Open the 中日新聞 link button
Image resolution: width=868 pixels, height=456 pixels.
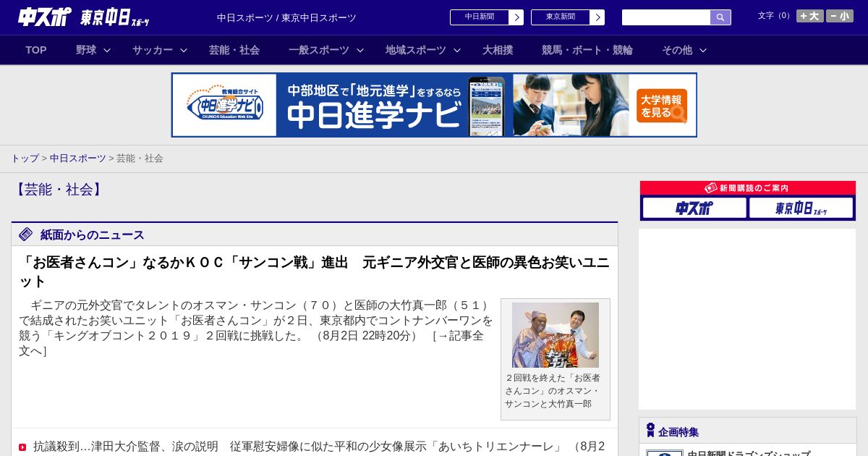point(480,17)
